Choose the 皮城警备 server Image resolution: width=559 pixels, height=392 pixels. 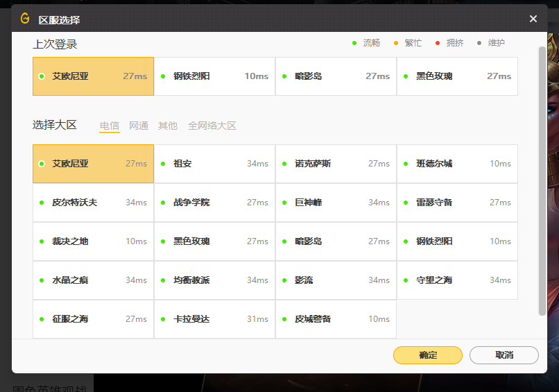click(336, 319)
